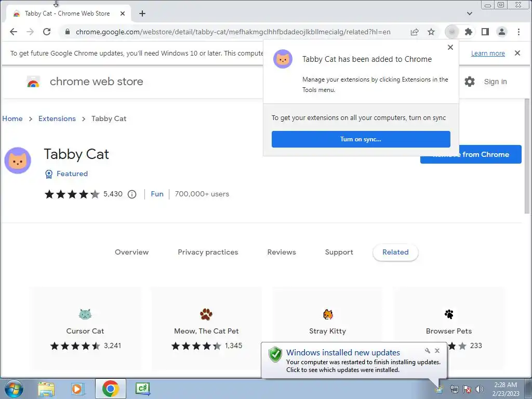Viewport: 532px width, 399px height.
Task: Close the Tabby Cat added popup
Action: pyautogui.click(x=450, y=47)
